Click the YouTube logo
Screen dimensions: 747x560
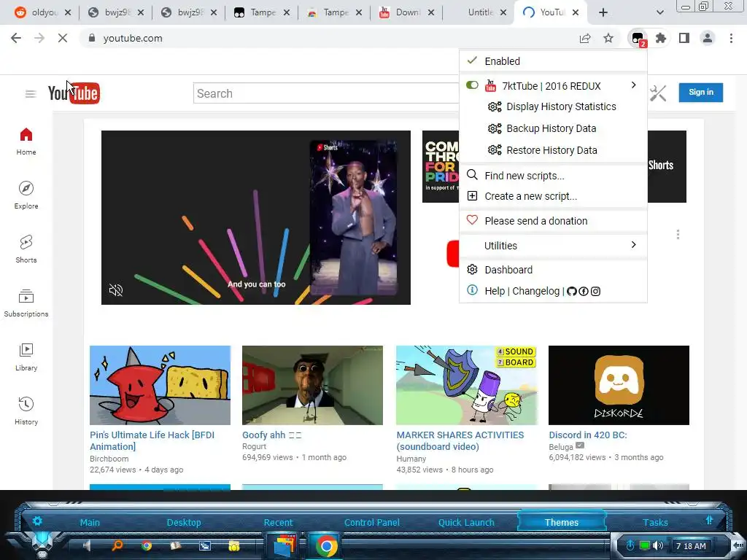[x=74, y=93]
